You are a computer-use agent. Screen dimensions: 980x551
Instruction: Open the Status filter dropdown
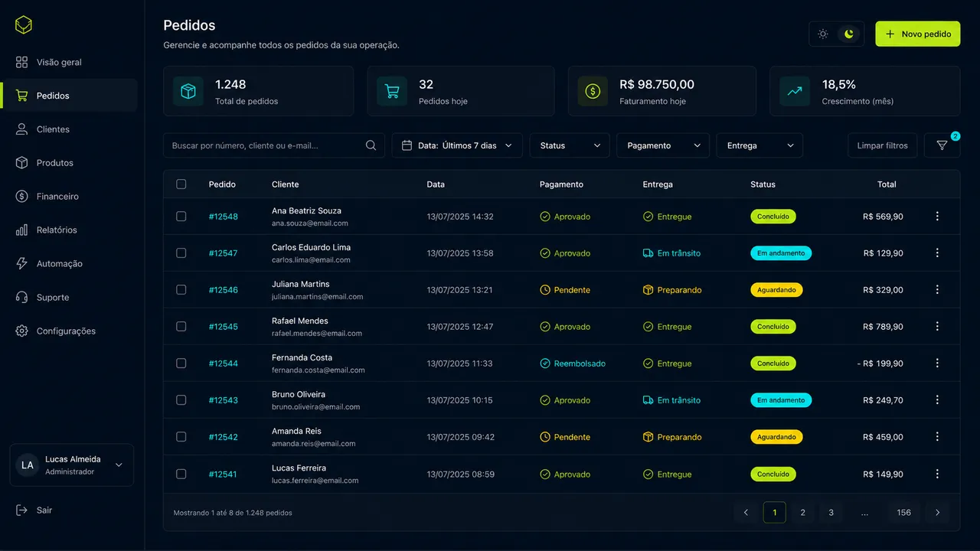point(570,145)
